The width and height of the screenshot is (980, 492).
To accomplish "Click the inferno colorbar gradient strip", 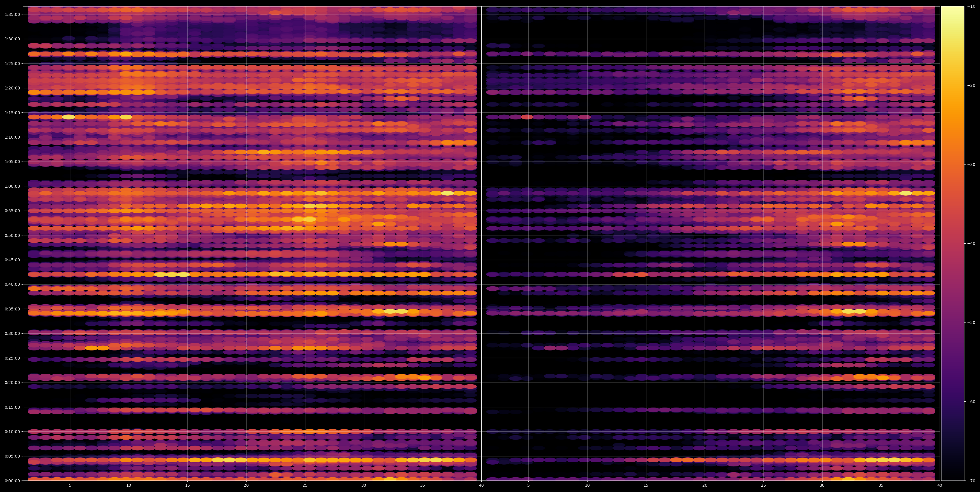I will click(x=953, y=244).
